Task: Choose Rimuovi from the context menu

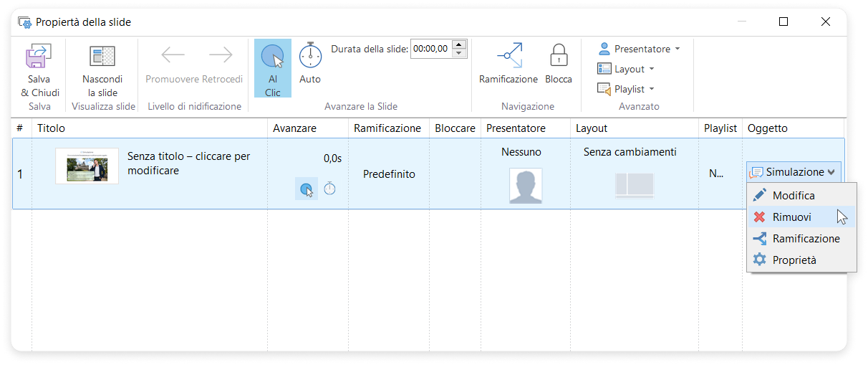Action: (x=791, y=217)
